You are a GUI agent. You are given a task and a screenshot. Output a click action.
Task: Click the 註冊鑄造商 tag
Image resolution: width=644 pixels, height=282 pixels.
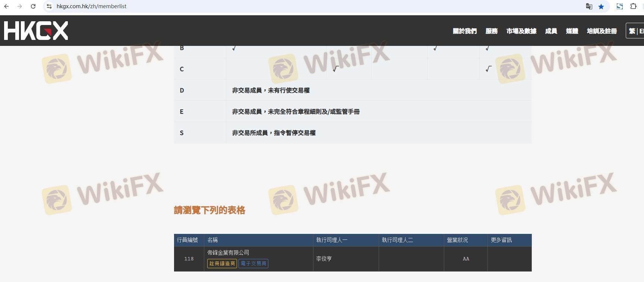222,263
